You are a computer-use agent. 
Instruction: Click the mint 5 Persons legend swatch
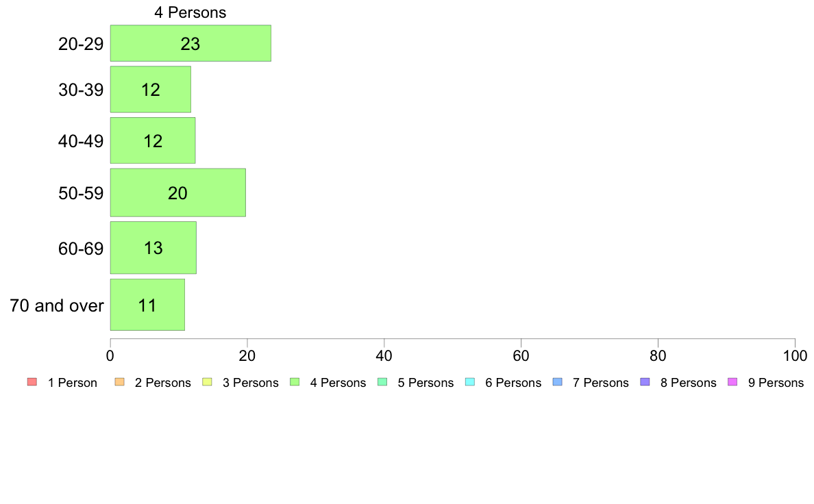click(382, 382)
